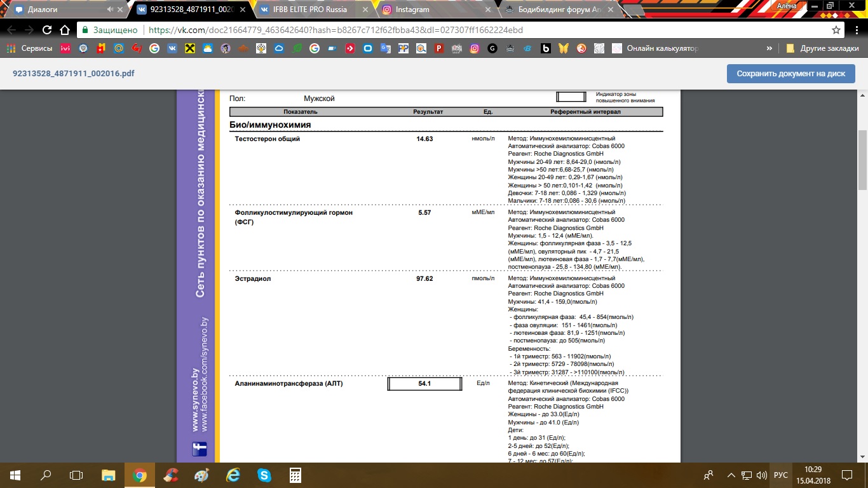Switch to the Instagram tab
This screenshot has width=868, height=488.
tap(412, 10)
